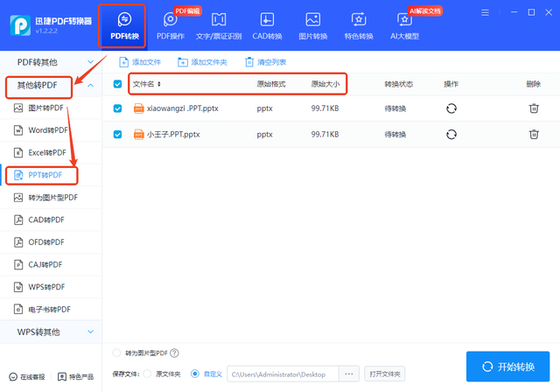Open help icon beside 转为图片型PDF option
This screenshot has width=560, height=392.
pos(174,353)
